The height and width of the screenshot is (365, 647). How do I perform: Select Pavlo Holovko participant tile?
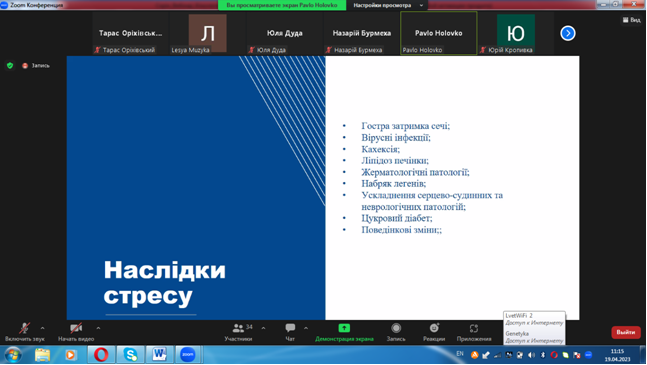click(x=439, y=33)
